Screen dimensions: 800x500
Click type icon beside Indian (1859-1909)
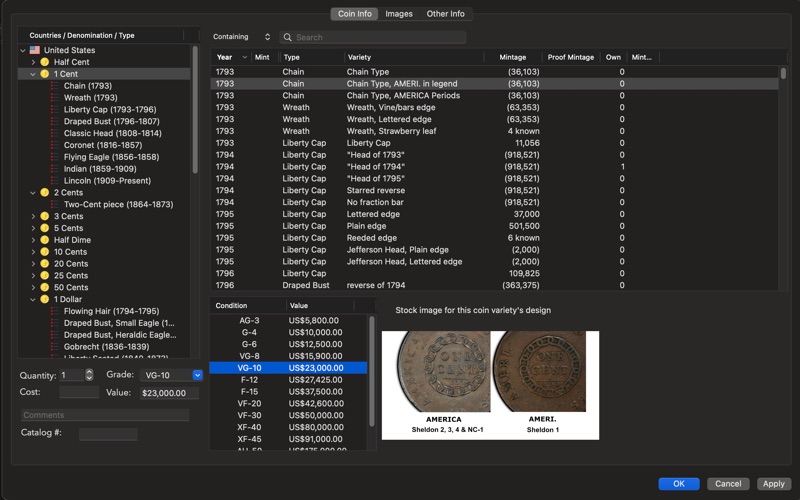55,169
